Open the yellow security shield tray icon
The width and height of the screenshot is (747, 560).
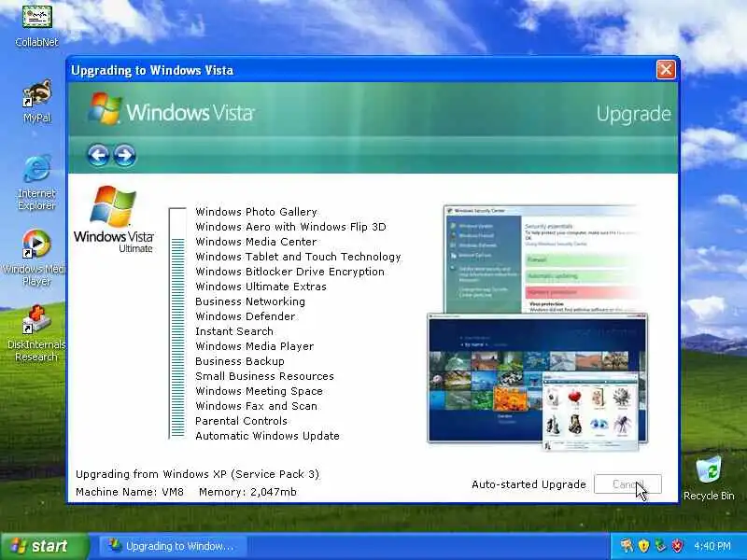(643, 546)
